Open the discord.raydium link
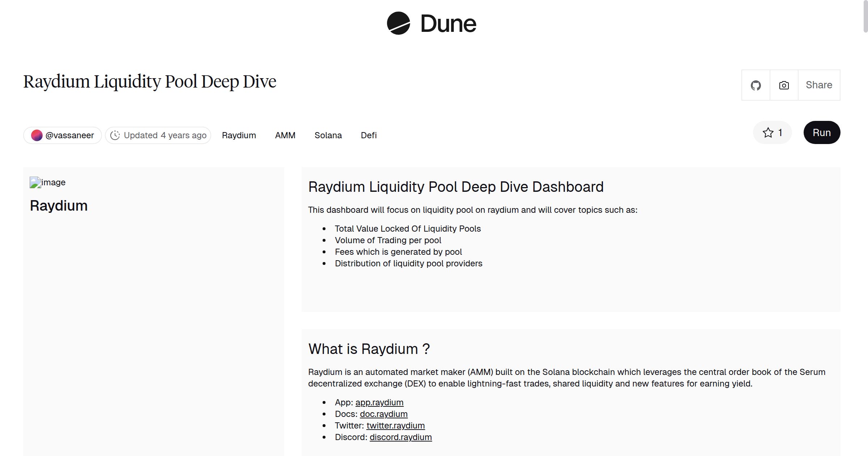This screenshot has height=456, width=868. pyautogui.click(x=400, y=437)
